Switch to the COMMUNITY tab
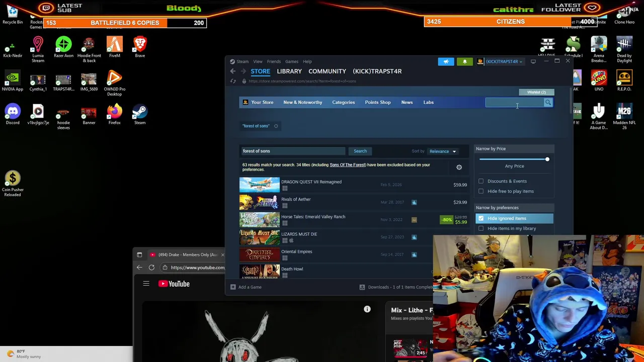The image size is (644, 362). pyautogui.click(x=327, y=71)
